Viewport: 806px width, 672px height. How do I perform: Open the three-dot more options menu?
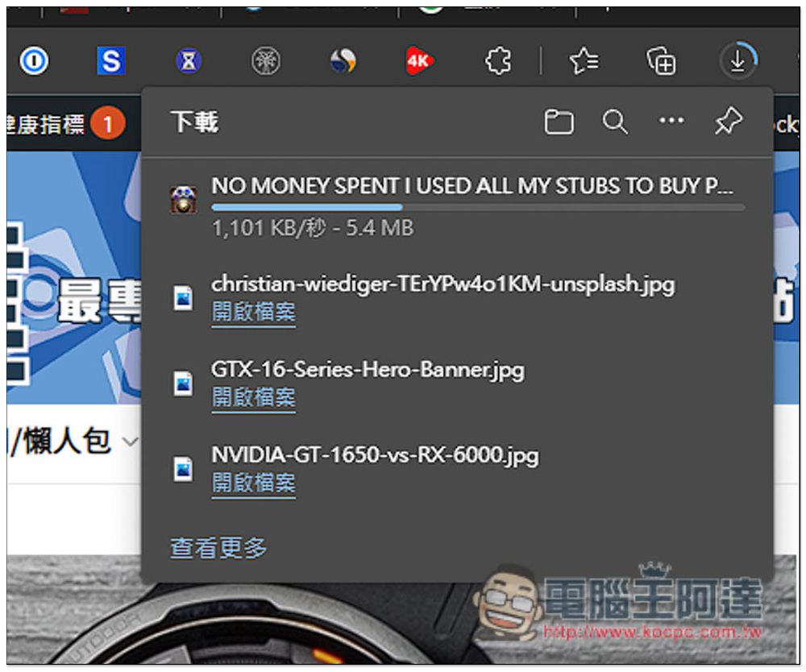pos(671,122)
